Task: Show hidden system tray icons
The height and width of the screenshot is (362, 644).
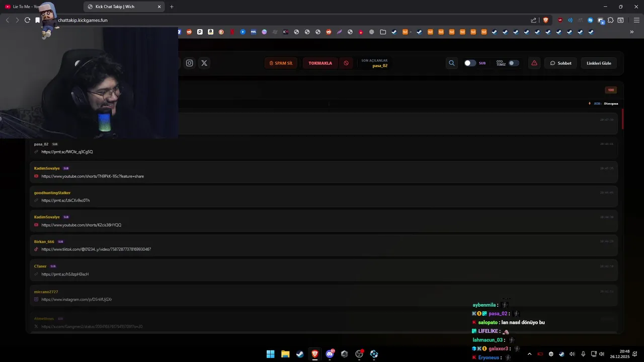Action: (x=529, y=354)
